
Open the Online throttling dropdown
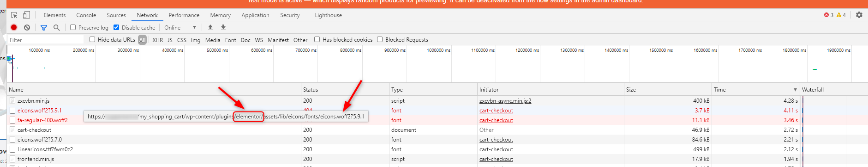point(180,28)
